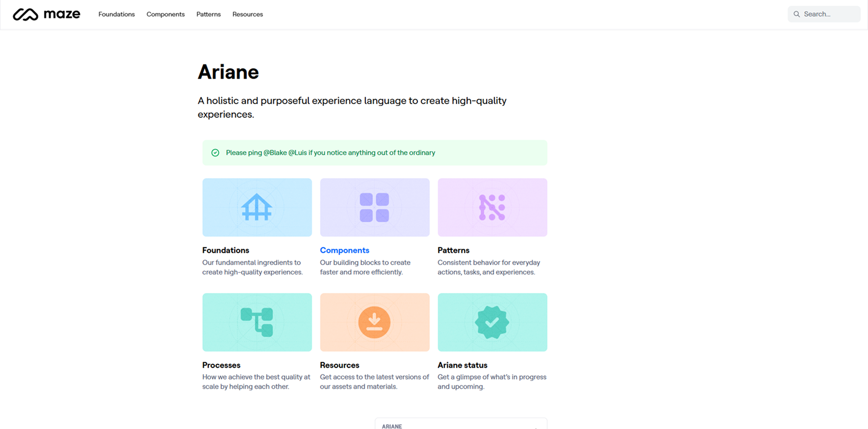Screen dimensions: 868x429
Task: Click the Search input field
Action: click(x=824, y=14)
